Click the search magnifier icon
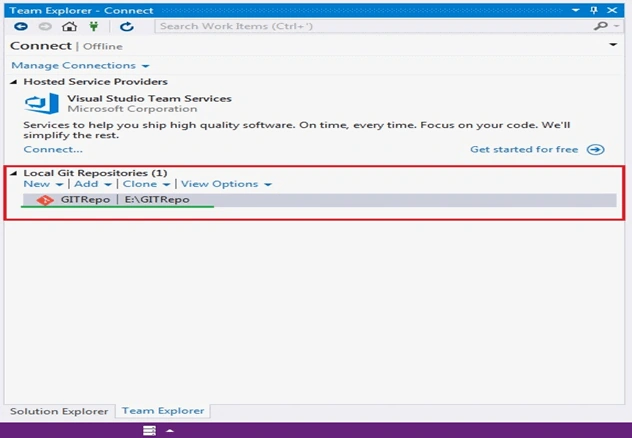This screenshot has height=438, width=632. tap(600, 26)
